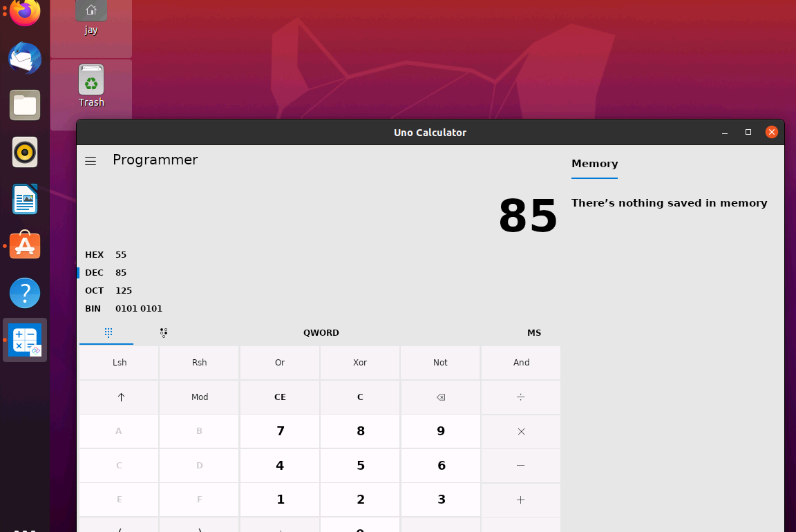This screenshot has height=532, width=796.
Task: Toggle the up-arrow shift key
Action: (x=120, y=397)
